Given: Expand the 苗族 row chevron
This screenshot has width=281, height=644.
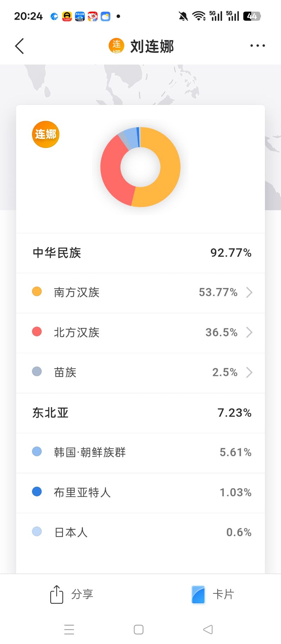Looking at the screenshot, I should [249, 372].
